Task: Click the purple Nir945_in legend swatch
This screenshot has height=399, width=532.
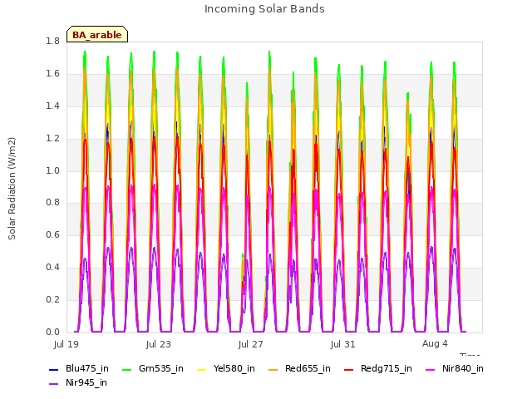Action: (x=53, y=384)
